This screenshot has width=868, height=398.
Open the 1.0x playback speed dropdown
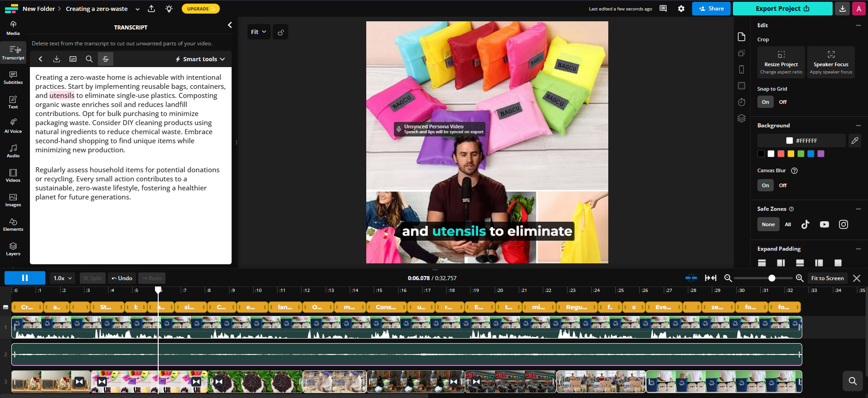pos(63,278)
